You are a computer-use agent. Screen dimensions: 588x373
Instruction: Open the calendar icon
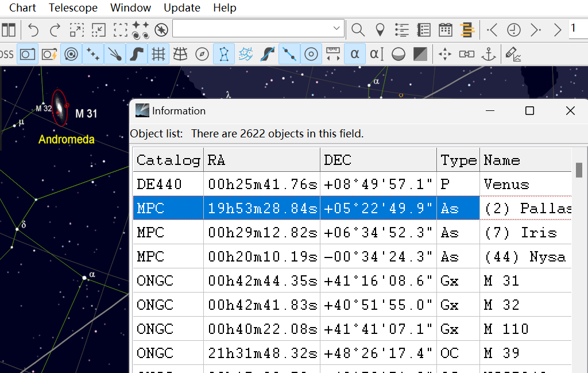click(445, 30)
